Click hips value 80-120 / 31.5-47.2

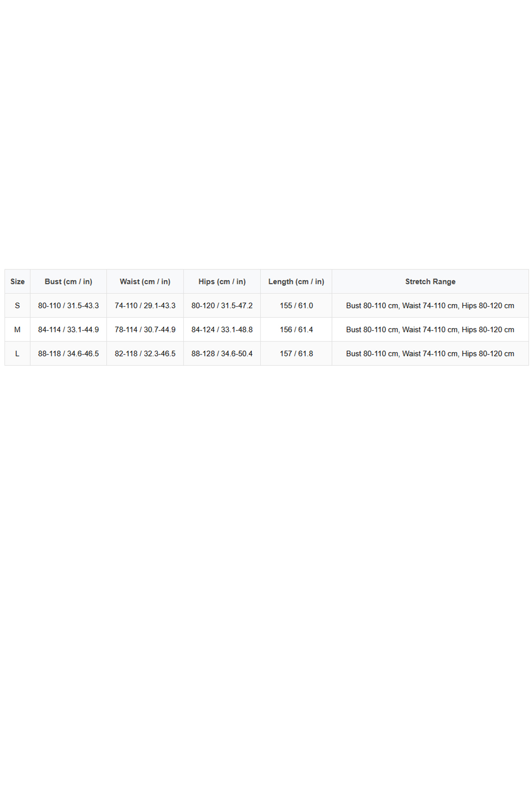[x=222, y=306]
